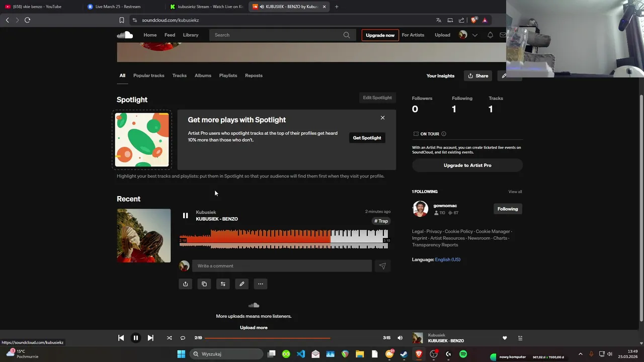Screen dimensions: 644x362
Task: Click Get Spotlight button
Action: 367,138
